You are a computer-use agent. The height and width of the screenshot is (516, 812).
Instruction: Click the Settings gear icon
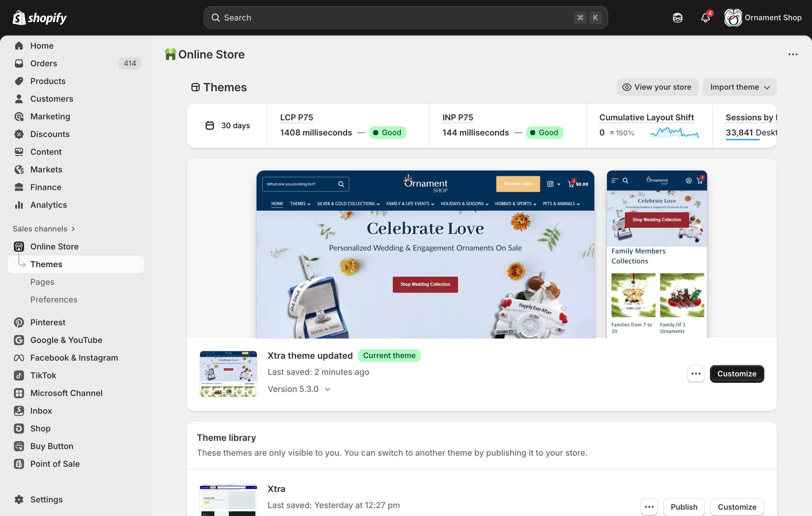tap(19, 499)
